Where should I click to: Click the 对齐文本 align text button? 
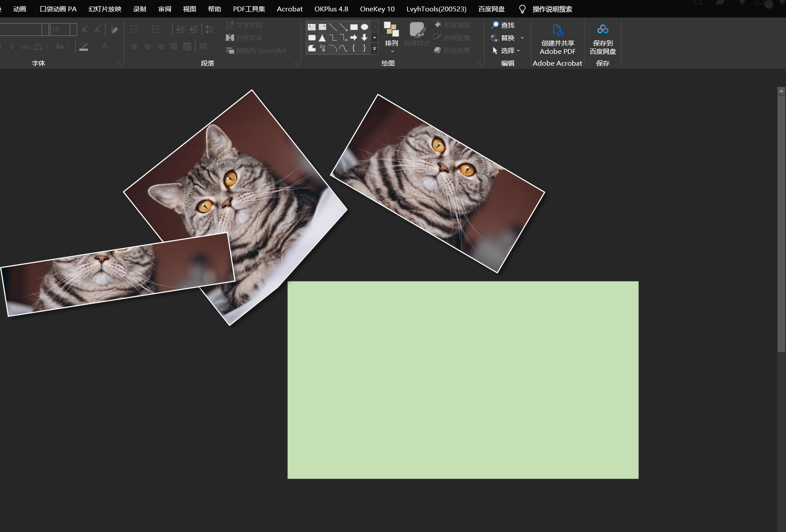click(x=248, y=38)
